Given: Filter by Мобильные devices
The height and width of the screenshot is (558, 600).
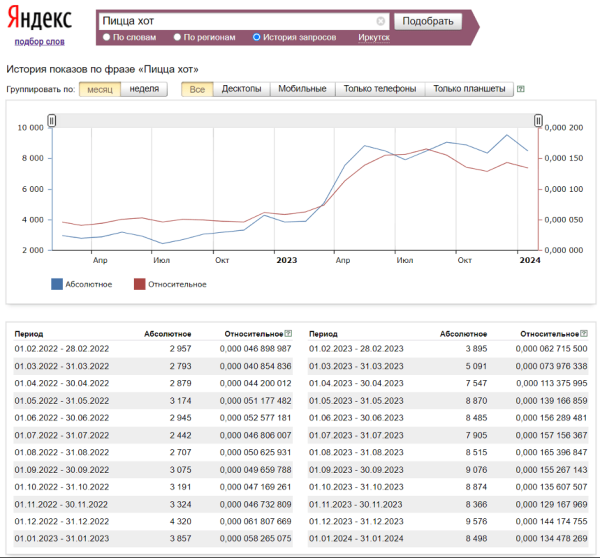Looking at the screenshot, I should click(302, 89).
